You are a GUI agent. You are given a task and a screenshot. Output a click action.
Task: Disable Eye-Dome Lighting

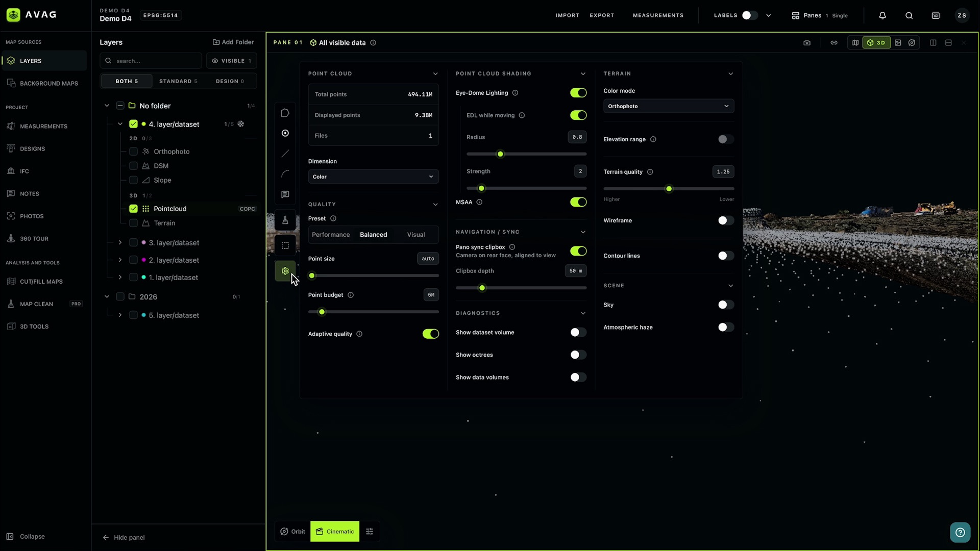coord(578,93)
